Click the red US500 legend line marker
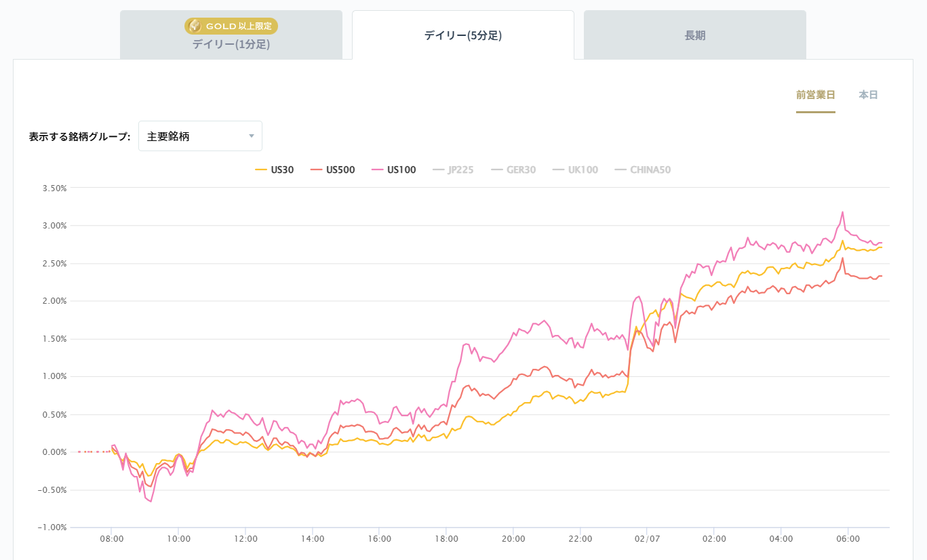 316,170
